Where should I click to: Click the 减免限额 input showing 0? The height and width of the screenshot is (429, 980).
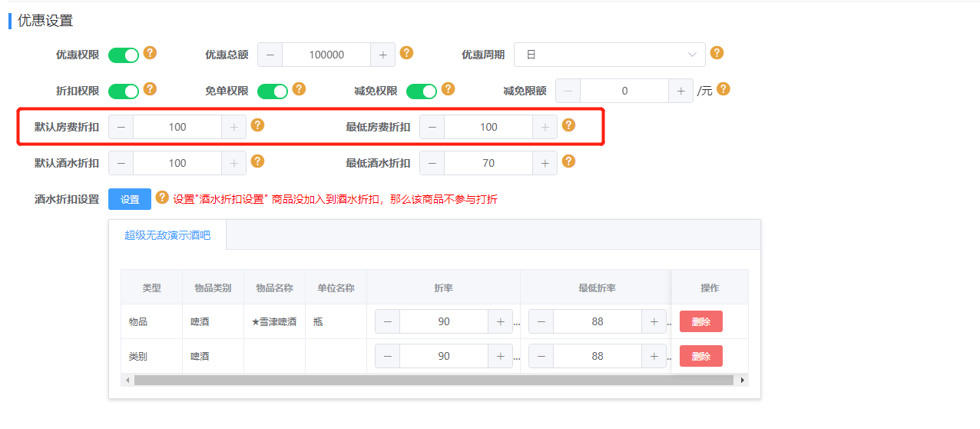(624, 91)
